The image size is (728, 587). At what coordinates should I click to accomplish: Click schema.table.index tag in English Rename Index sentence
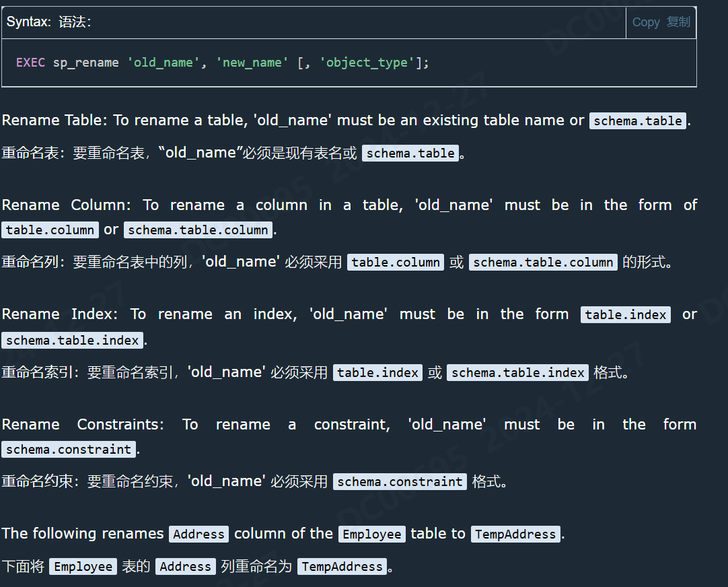[73, 341]
